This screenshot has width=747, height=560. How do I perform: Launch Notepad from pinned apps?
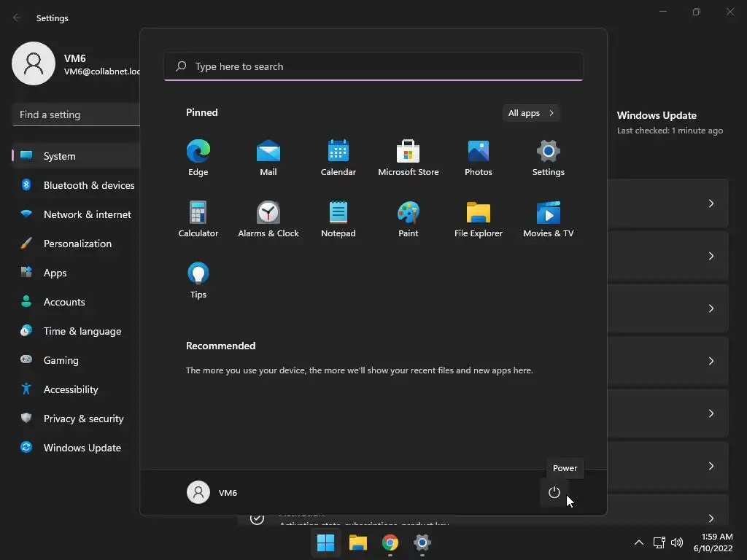[338, 219]
